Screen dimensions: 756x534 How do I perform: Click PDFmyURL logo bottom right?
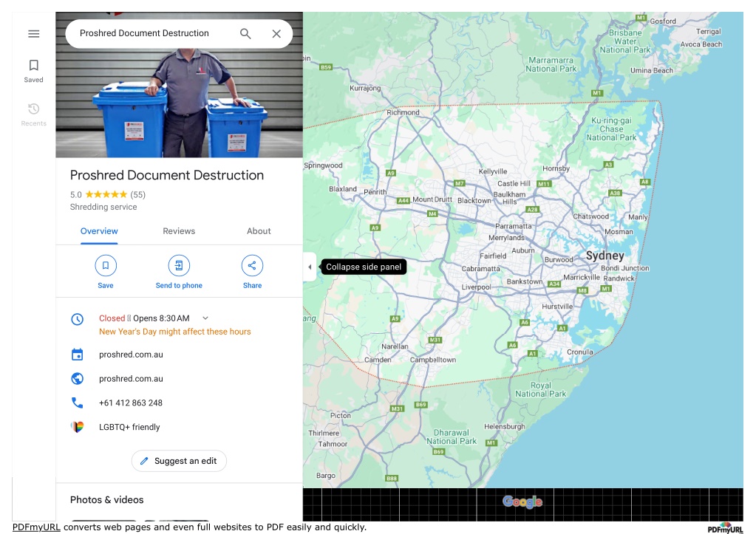[725, 528]
